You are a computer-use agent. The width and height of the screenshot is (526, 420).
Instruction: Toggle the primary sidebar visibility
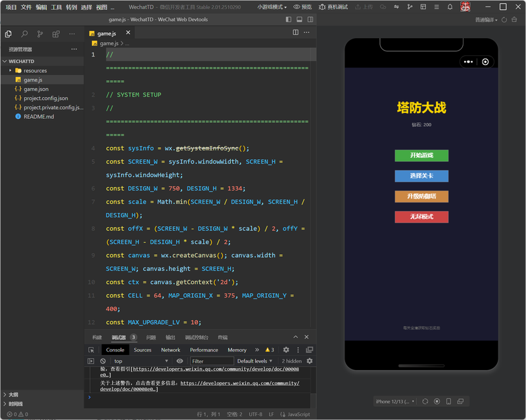289,20
